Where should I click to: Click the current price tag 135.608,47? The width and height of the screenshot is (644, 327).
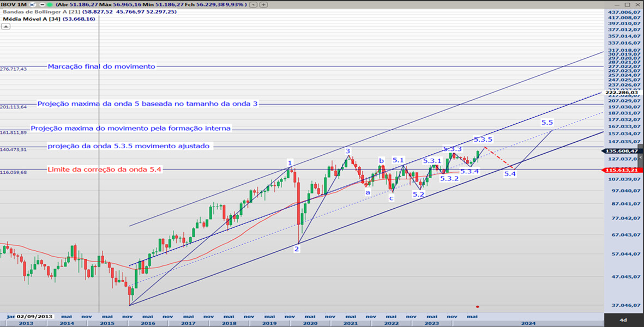point(621,150)
